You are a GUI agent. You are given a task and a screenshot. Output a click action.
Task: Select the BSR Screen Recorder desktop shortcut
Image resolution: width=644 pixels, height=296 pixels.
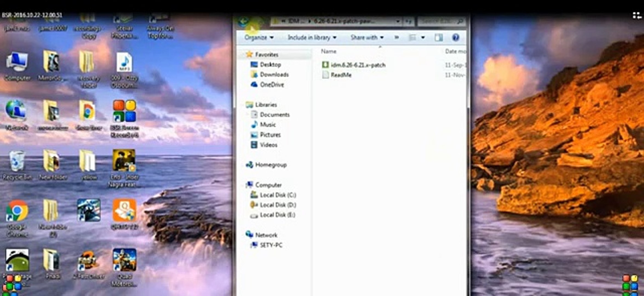click(124, 118)
